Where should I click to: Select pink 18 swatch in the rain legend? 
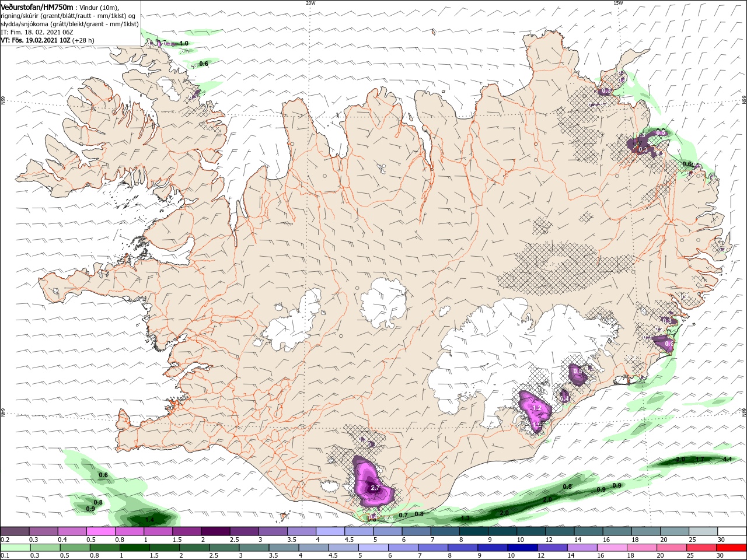click(x=643, y=548)
